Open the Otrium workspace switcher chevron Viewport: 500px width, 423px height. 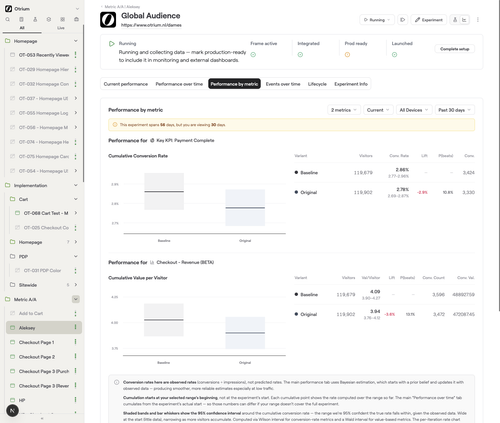[77, 9]
